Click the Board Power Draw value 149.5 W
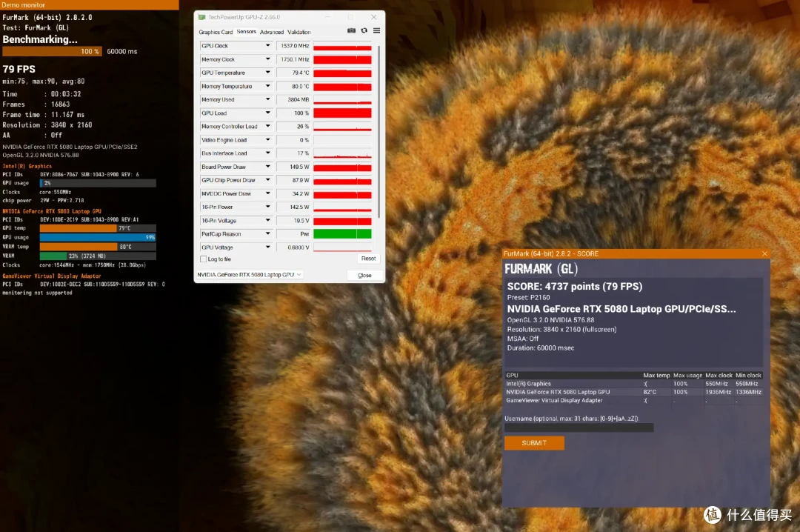This screenshot has height=532, width=800. 293,167
